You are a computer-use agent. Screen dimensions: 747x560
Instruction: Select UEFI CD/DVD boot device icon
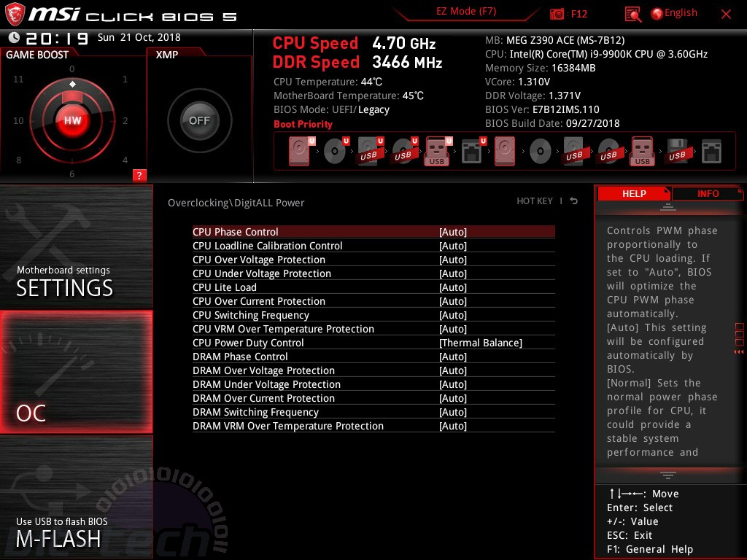pos(336,152)
